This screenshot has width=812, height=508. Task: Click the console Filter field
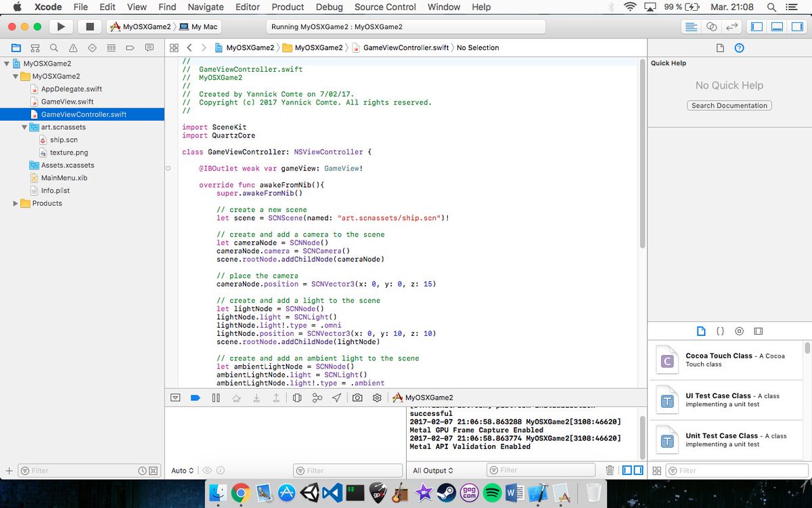pos(541,470)
